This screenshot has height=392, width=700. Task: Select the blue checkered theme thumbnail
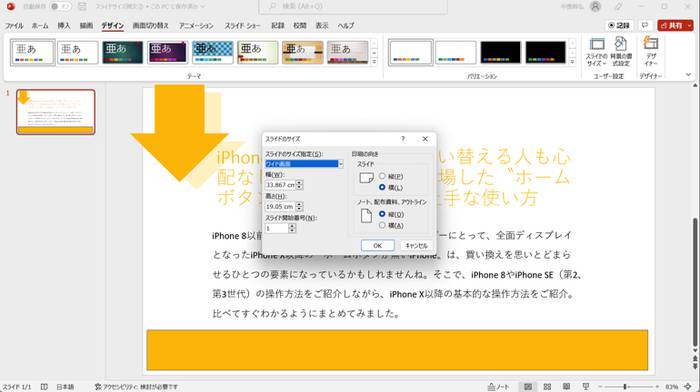pyautogui.click(x=212, y=52)
